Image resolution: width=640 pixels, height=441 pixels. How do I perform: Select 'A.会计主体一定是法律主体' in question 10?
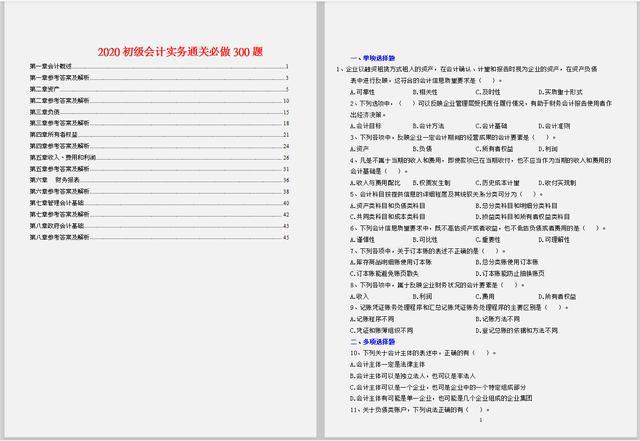pyautogui.click(x=388, y=364)
